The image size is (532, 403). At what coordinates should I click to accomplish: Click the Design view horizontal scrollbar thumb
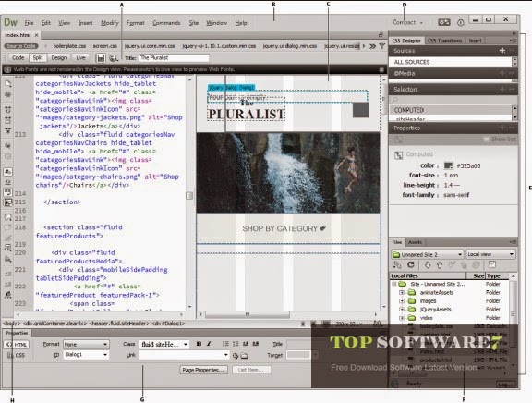[x=248, y=314]
